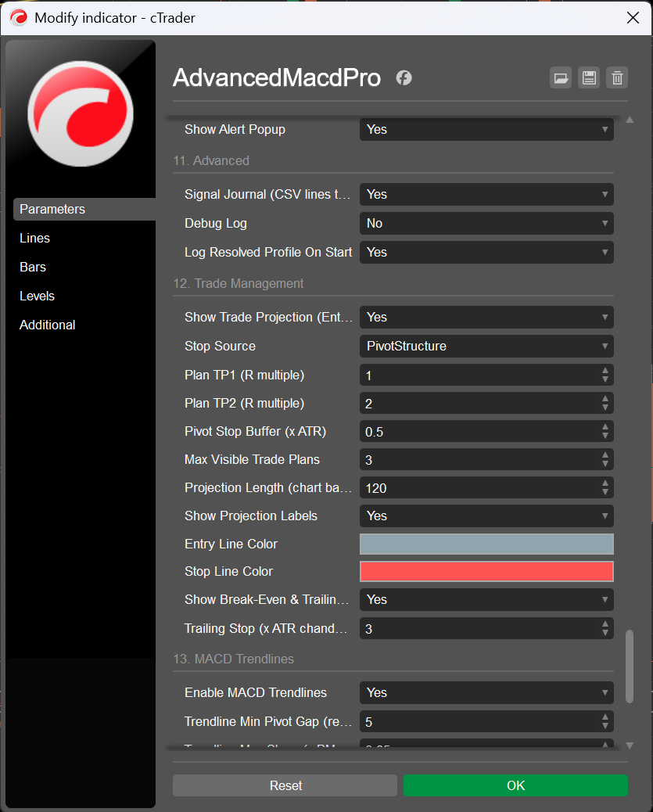Click the scrollbar up arrow
Image resolution: width=653 pixels, height=812 pixels.
[630, 120]
